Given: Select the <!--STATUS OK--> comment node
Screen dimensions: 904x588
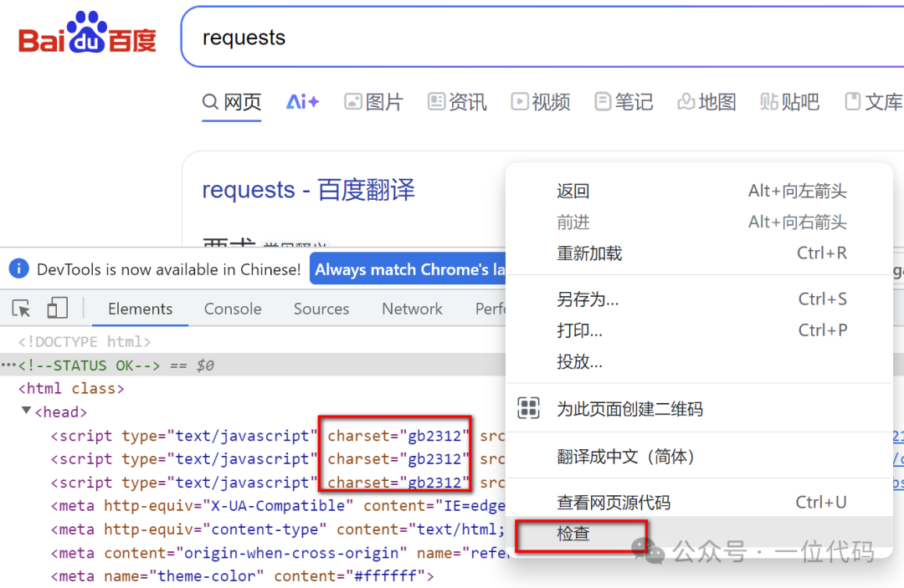Looking at the screenshot, I should tap(90, 366).
